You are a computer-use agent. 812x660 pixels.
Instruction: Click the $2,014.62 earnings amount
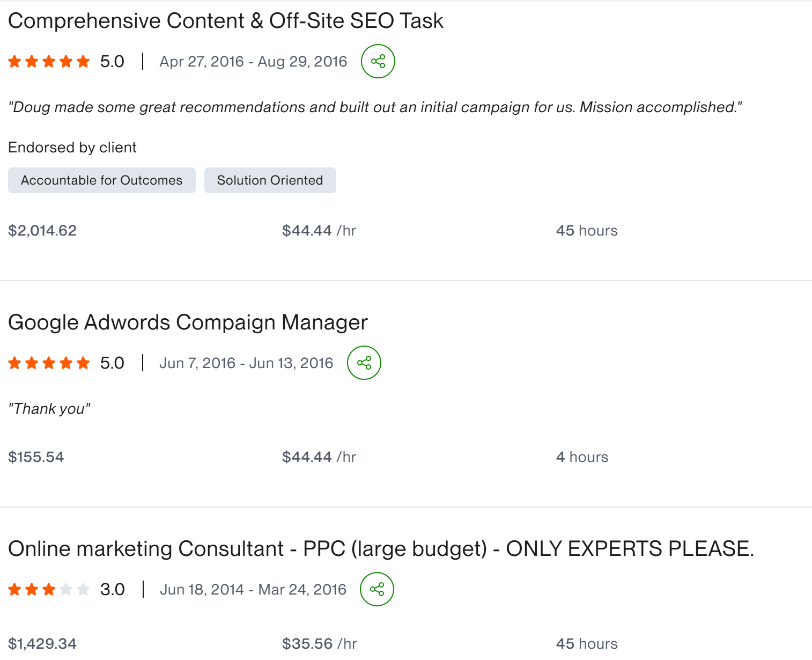(x=42, y=231)
